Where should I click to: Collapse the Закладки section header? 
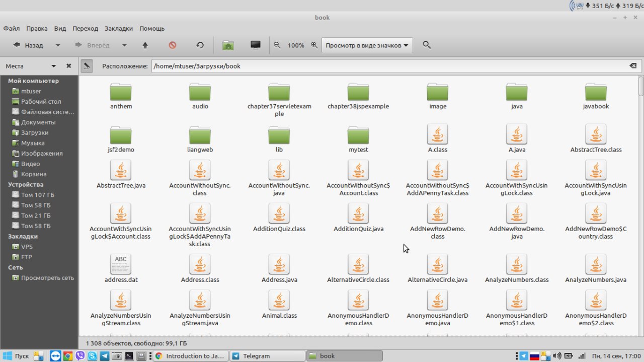click(23, 236)
